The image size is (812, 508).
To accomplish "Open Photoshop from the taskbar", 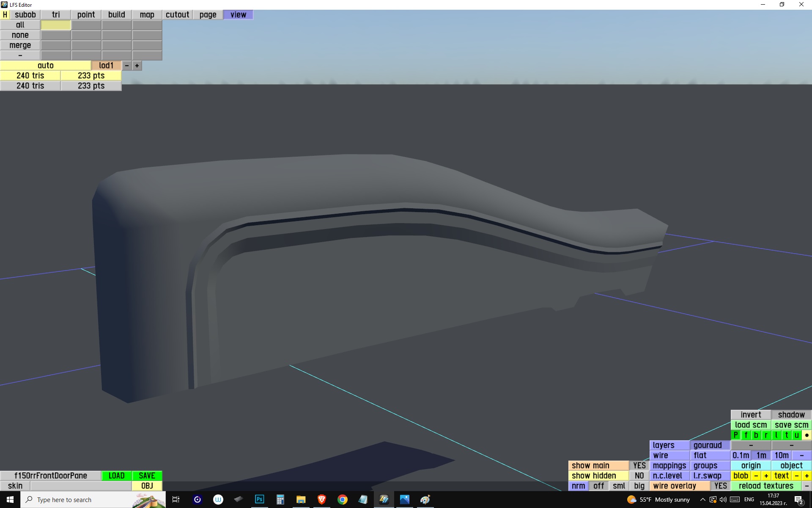I will click(259, 500).
